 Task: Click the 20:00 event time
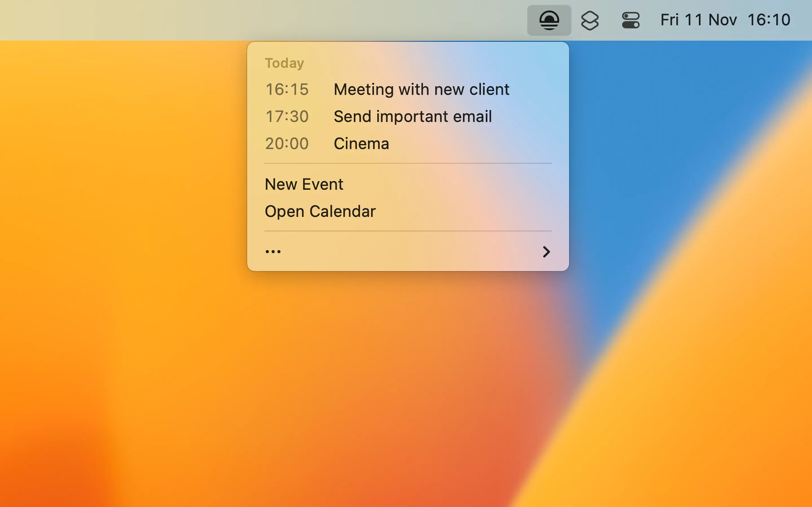tap(286, 144)
